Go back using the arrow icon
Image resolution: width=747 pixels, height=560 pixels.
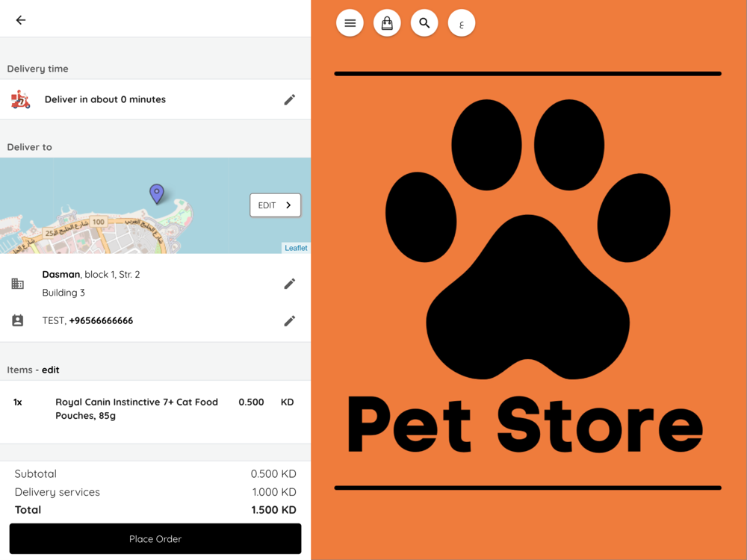[20, 20]
